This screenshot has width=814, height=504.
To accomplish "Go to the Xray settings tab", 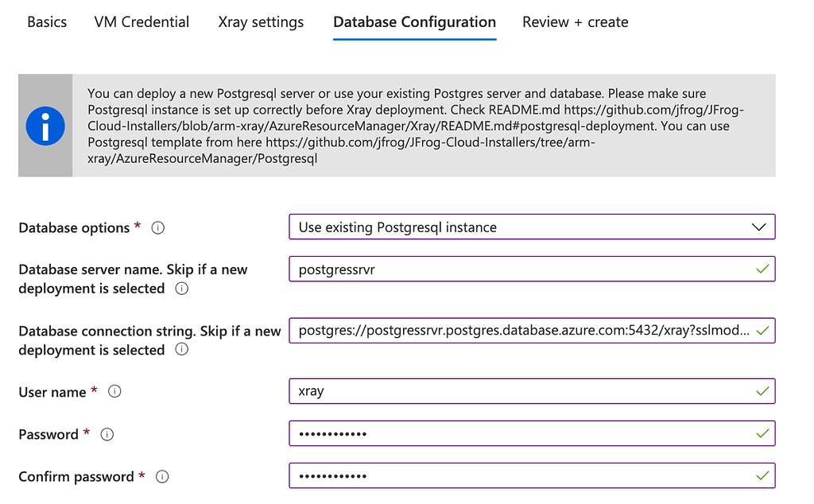I will point(261,22).
